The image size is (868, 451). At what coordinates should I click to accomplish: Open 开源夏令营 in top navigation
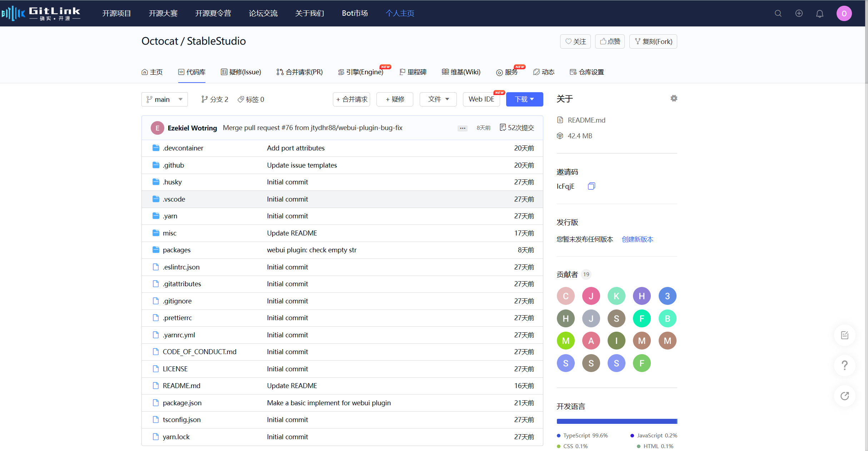(213, 13)
